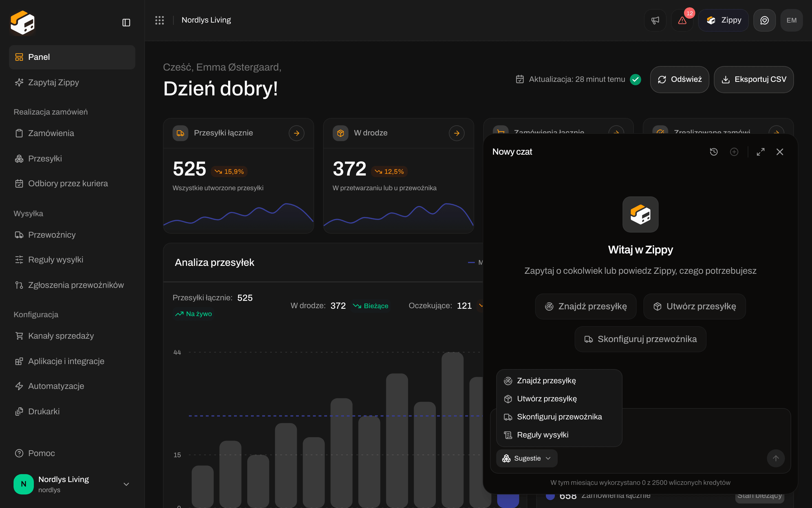Image resolution: width=812 pixels, height=508 pixels.
Task: Click the credits usage text in chat footer
Action: pyautogui.click(x=640, y=483)
